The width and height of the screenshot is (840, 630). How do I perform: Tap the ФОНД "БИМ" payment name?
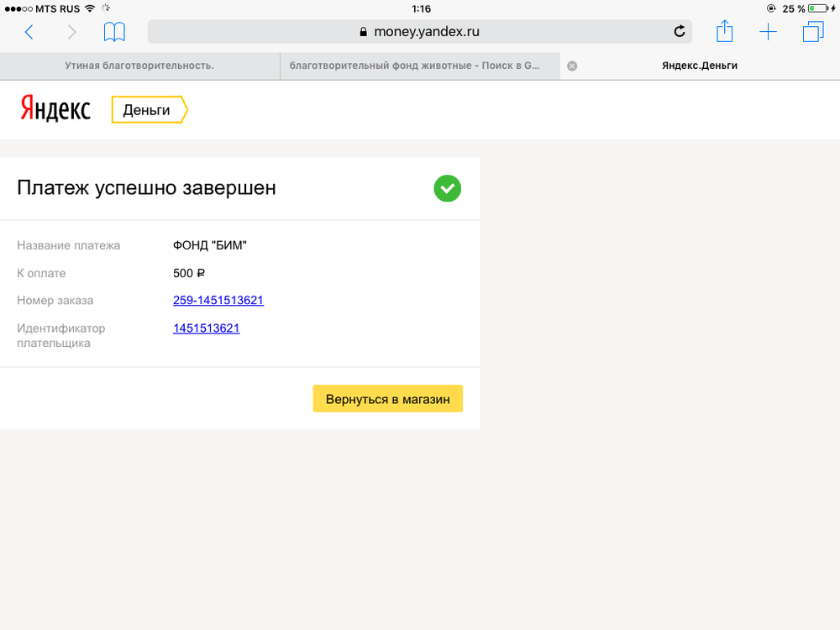[x=210, y=245]
